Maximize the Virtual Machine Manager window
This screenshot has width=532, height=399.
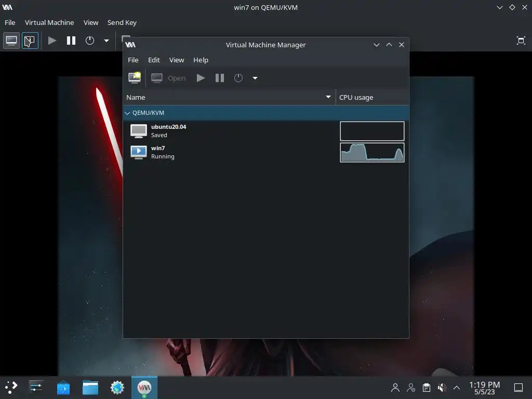coord(389,45)
